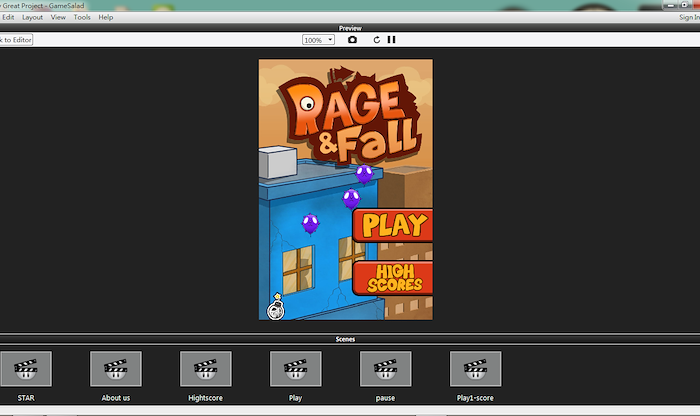This screenshot has height=416, width=700.
Task: Pause the game preview
Action: 392,40
